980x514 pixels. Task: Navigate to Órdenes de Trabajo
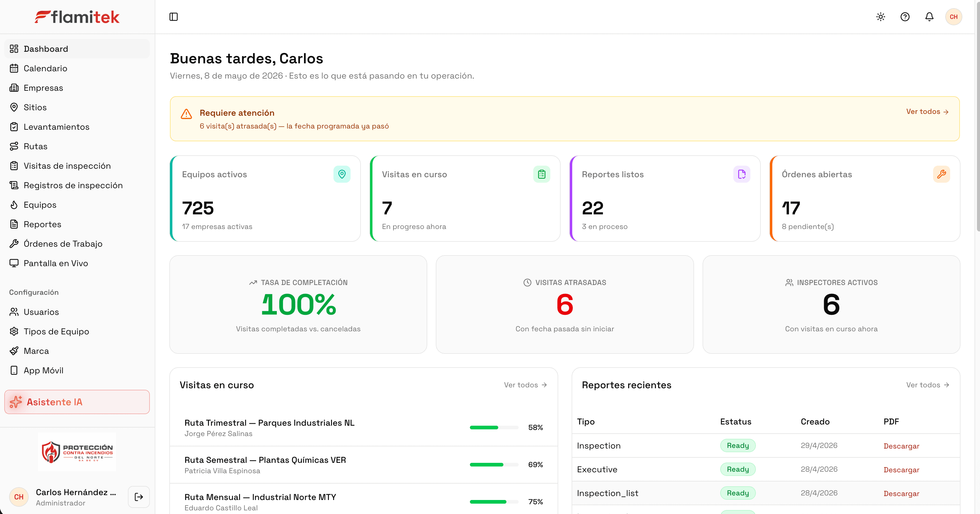coord(77,244)
